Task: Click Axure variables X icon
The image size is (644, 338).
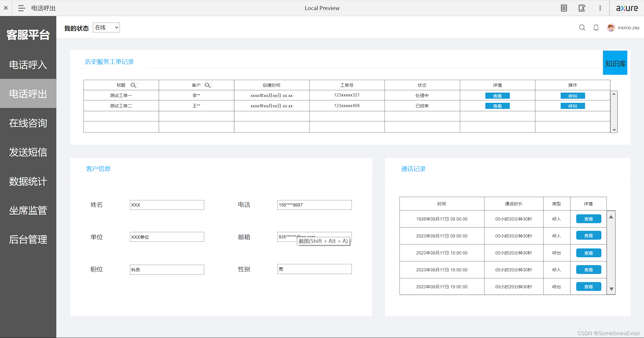Action: click(x=582, y=8)
